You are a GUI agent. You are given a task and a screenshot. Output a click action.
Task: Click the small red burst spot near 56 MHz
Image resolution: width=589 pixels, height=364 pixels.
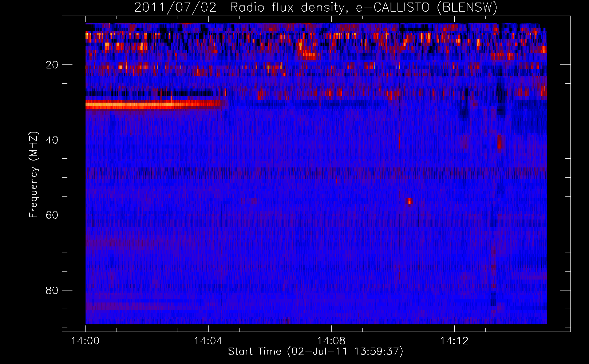410,201
